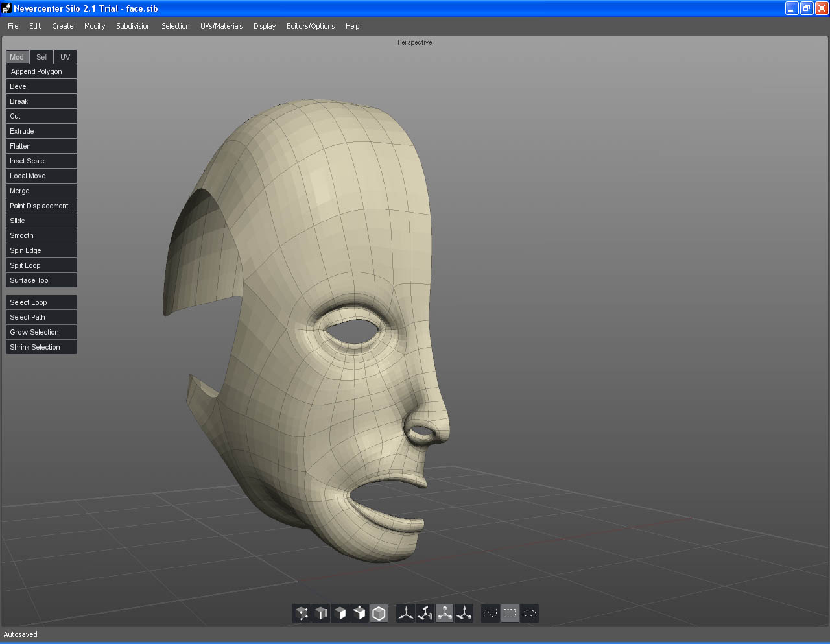
Task: Open the Subdivision menu
Action: pos(134,26)
